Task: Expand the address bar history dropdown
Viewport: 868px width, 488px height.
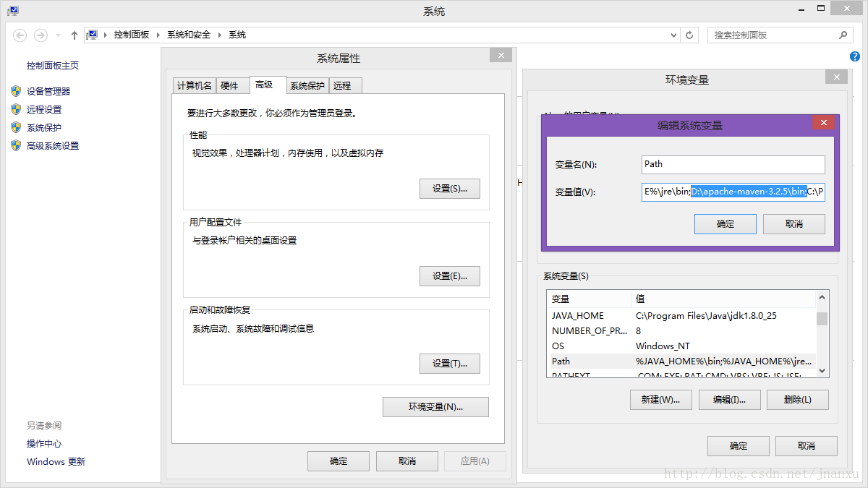Action: pyautogui.click(x=674, y=35)
